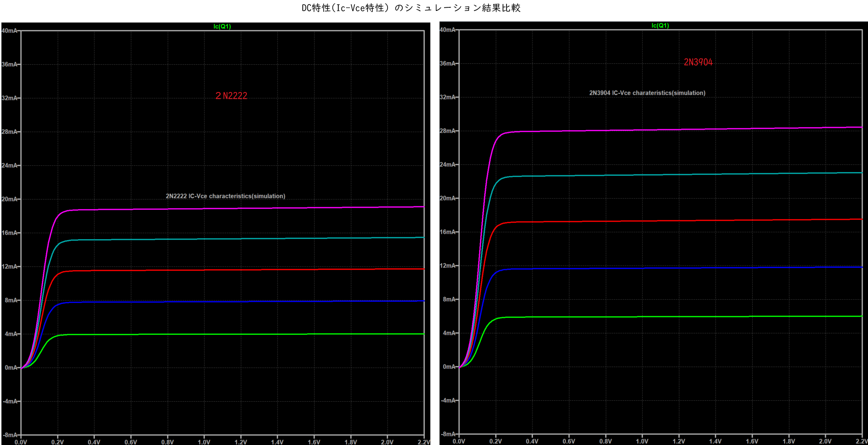
Task: Click 1.0V axis label in 2N2222 plot
Action: (204, 442)
